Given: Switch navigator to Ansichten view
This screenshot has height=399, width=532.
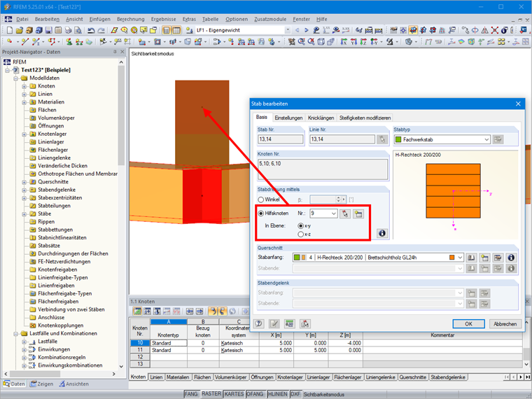Looking at the screenshot, I should point(73,384).
